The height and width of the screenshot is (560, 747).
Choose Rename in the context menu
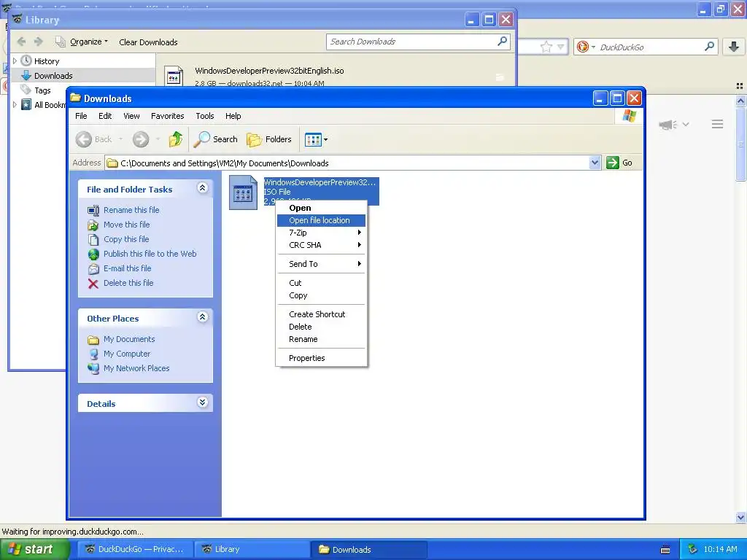[321, 339]
